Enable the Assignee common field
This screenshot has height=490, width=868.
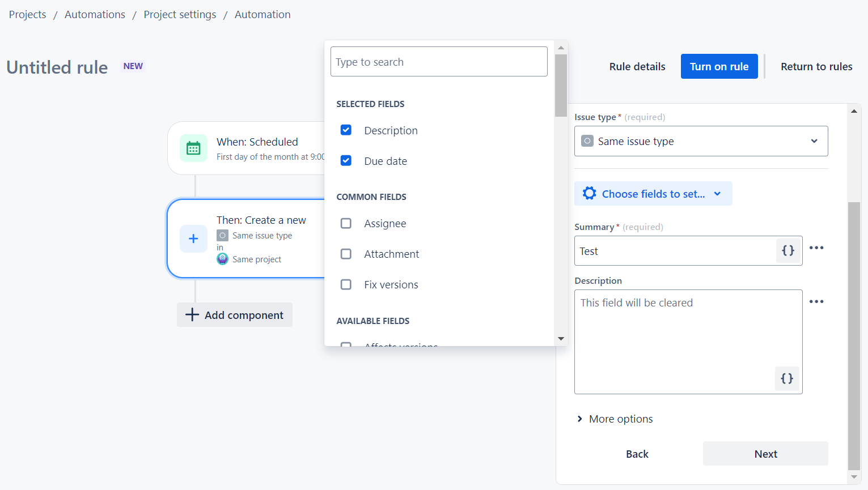(346, 223)
